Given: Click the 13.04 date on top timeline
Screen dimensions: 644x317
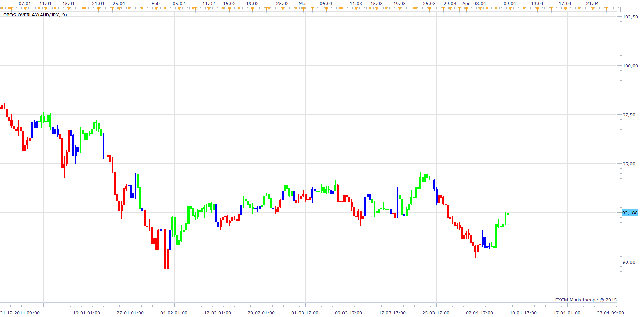Looking at the screenshot, I should coord(537,3).
